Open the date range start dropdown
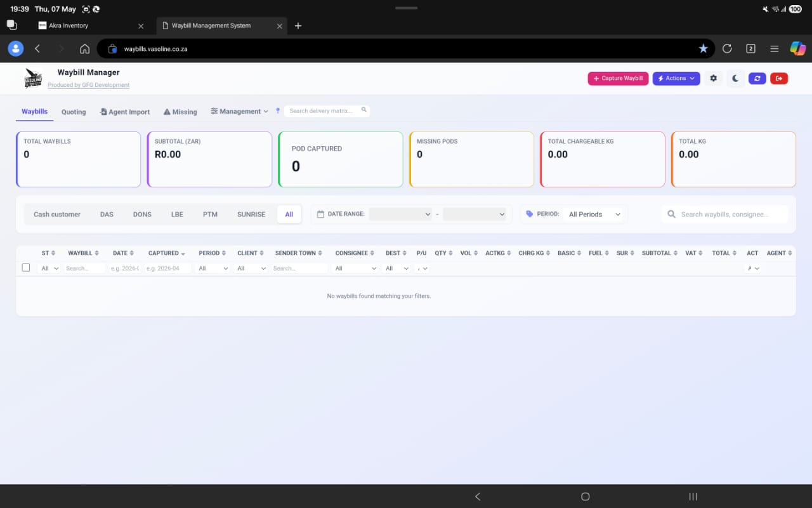Screen dimensions: 812x508 pyautogui.click(x=400, y=214)
